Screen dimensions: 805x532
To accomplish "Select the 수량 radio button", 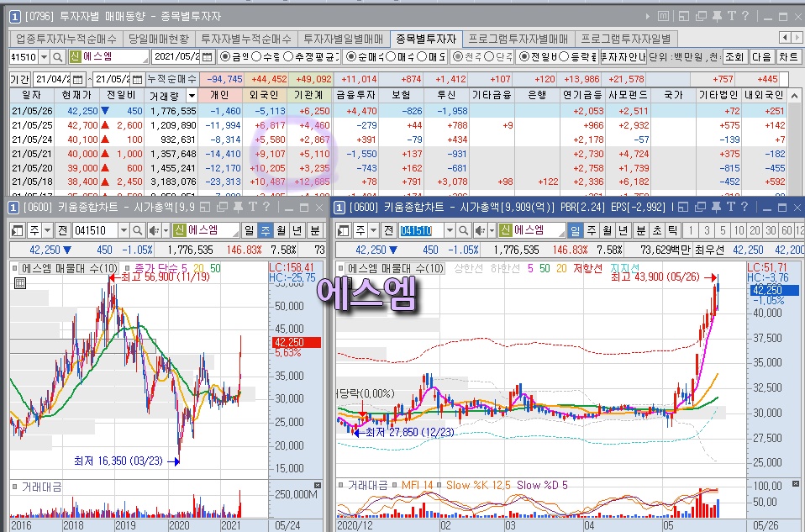I will (x=256, y=57).
